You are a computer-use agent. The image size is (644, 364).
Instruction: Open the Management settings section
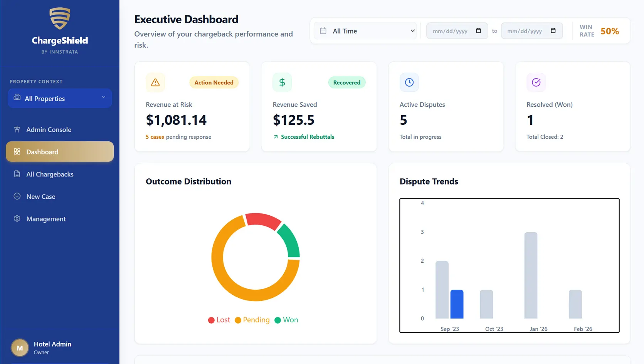pyautogui.click(x=46, y=219)
